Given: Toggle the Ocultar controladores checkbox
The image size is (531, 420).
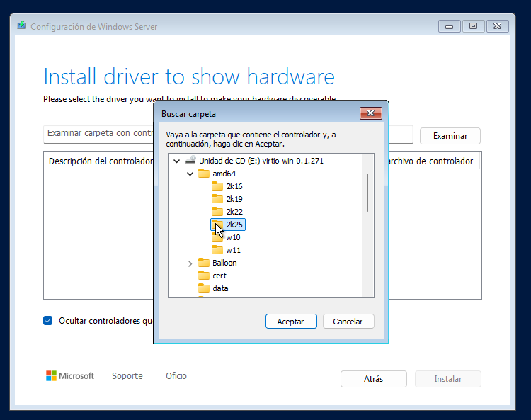Looking at the screenshot, I should tap(48, 321).
